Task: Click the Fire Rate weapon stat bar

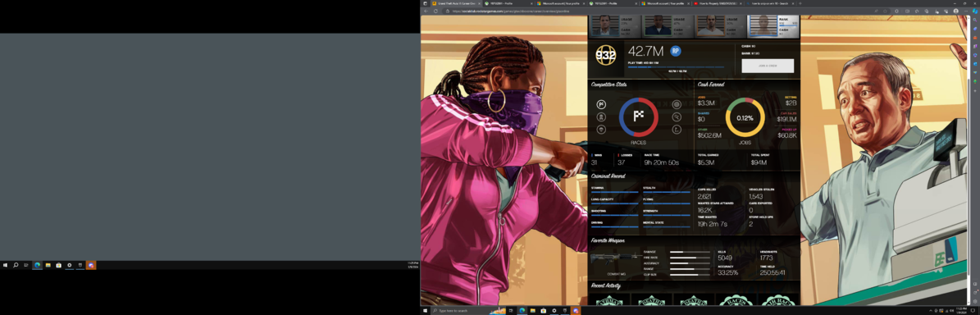Action: click(690, 258)
